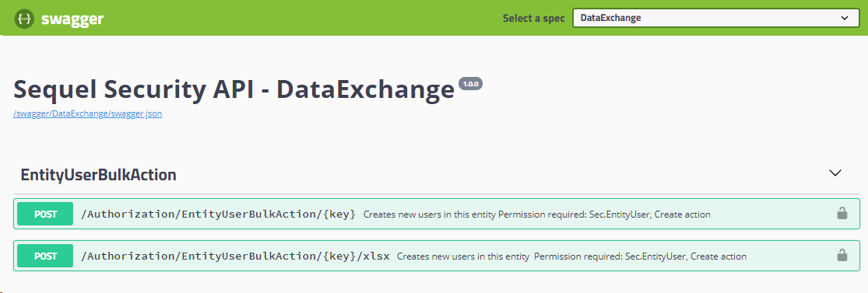Click the description text of the xlsx endpoint

coord(572,256)
